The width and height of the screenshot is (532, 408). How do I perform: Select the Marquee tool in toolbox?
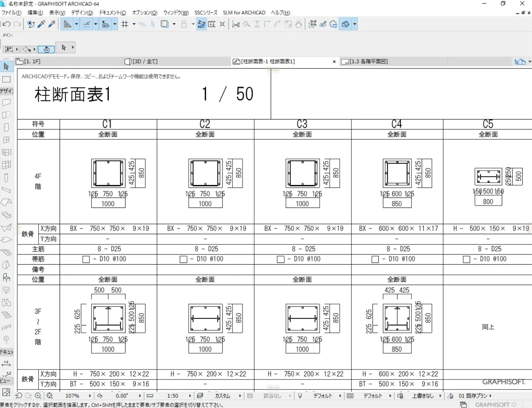pos(6,79)
